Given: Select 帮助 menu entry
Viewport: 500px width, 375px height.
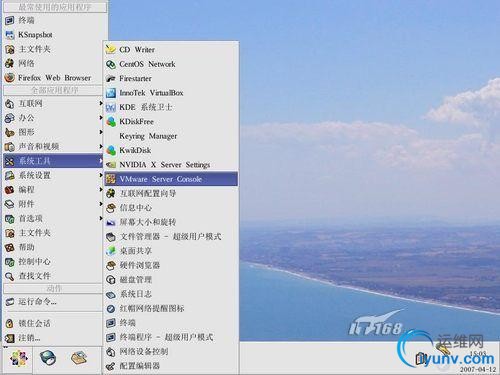Looking at the screenshot, I should 53,247.
